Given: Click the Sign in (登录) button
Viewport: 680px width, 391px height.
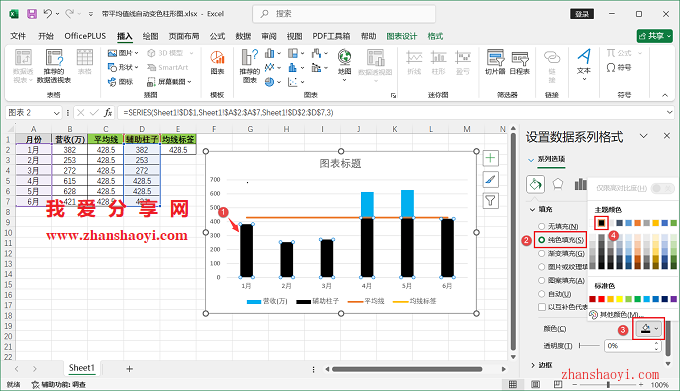Looking at the screenshot, I should click(582, 14).
